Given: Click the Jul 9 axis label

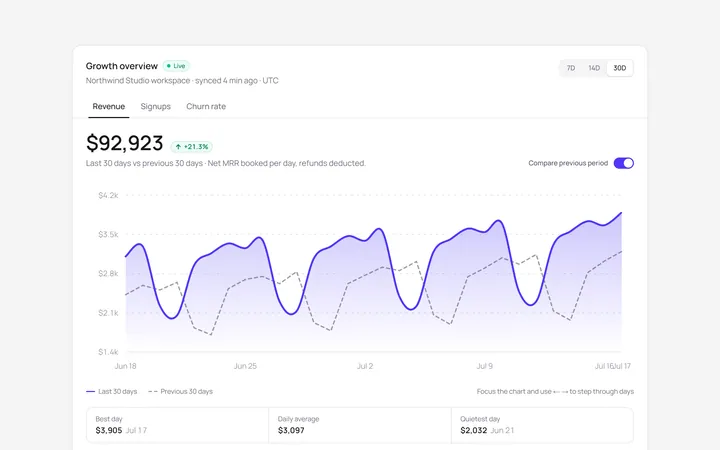Looking at the screenshot, I should pyautogui.click(x=484, y=366).
